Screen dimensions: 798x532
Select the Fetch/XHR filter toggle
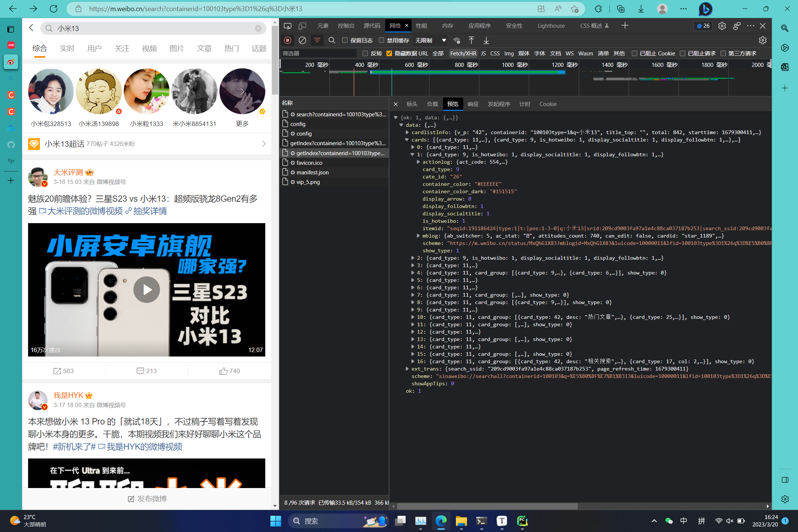pyautogui.click(x=463, y=54)
